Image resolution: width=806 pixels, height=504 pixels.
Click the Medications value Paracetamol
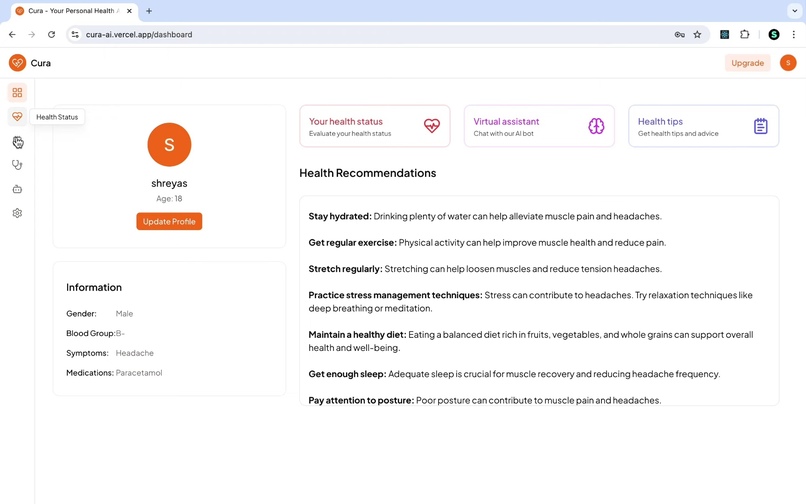click(x=139, y=373)
